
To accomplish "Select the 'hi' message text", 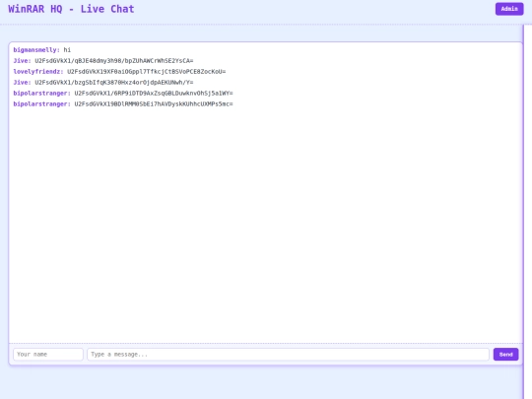I will (67, 50).
